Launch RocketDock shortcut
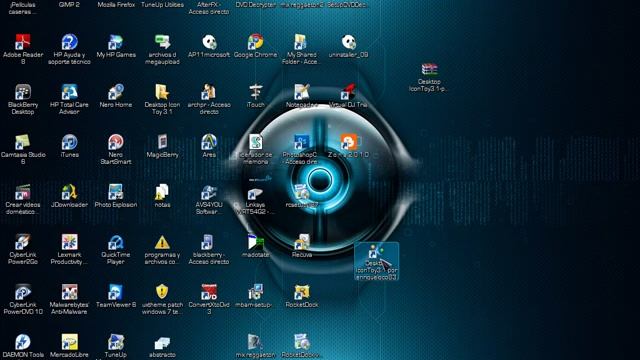This screenshot has width=640, height=360. (x=302, y=293)
